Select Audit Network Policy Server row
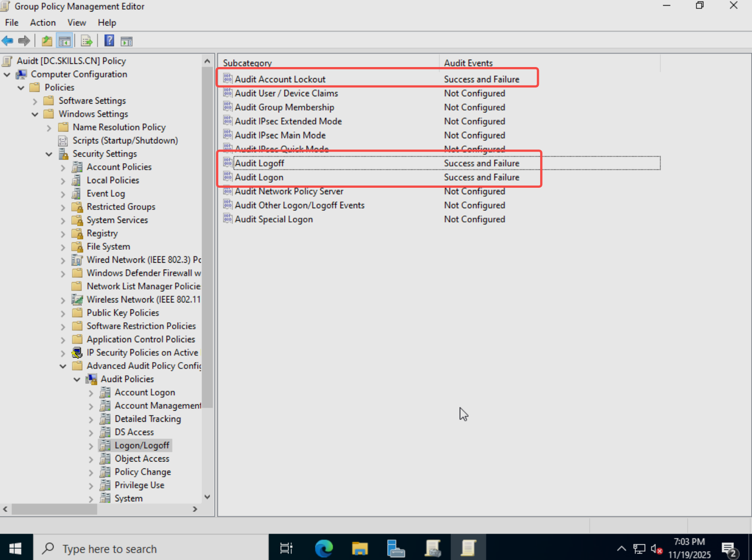Screen dimensions: 752x560 [441, 191]
